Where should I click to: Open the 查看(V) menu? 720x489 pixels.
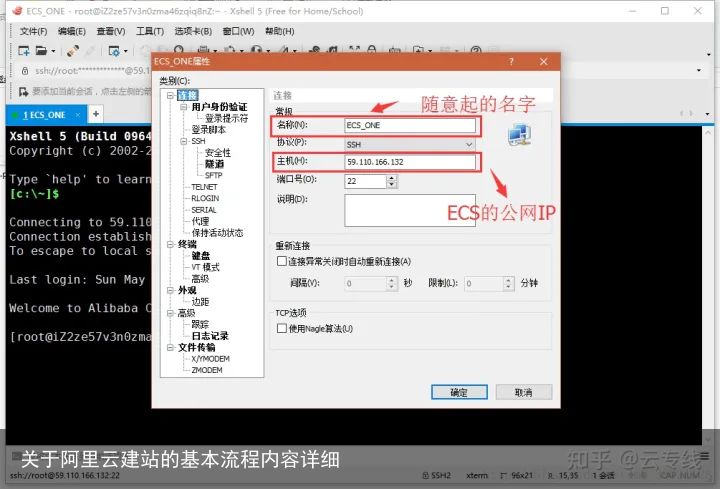[x=111, y=31]
